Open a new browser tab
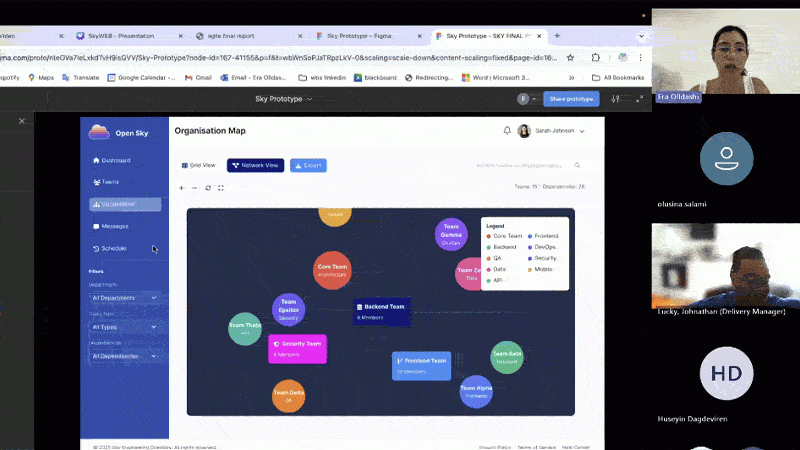 point(557,36)
